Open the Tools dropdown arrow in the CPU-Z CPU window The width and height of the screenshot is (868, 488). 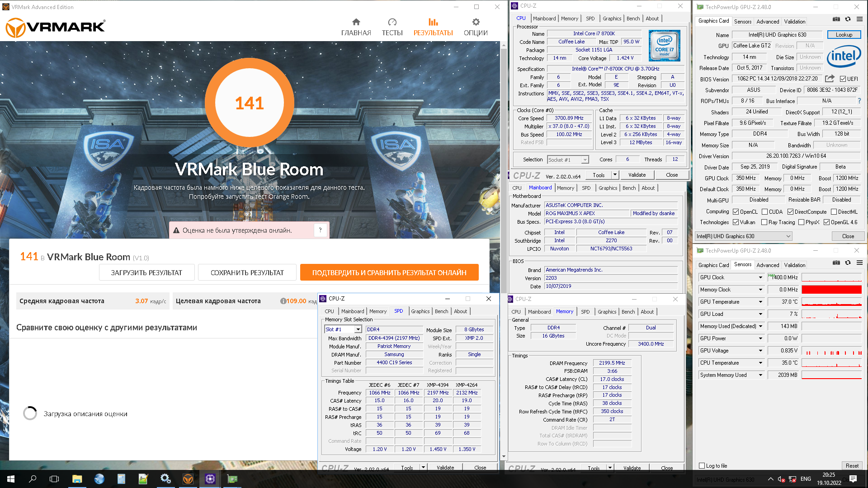tap(614, 175)
